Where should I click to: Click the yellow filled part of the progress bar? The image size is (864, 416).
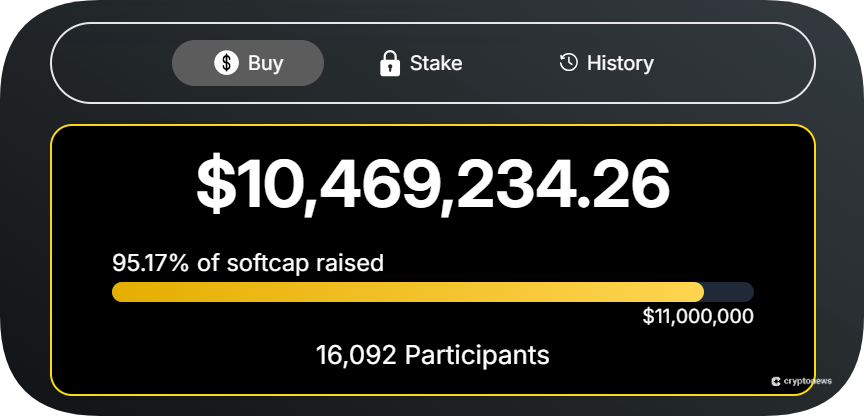click(400, 292)
